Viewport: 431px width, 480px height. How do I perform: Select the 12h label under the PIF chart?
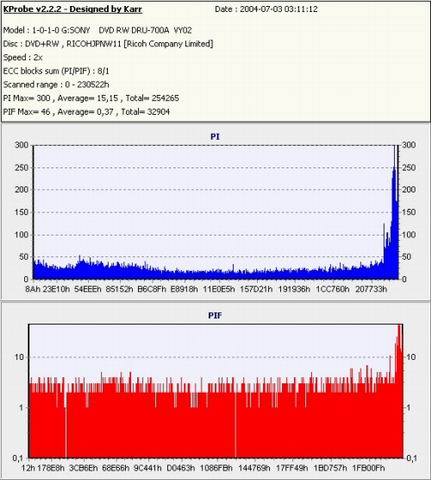(x=28, y=468)
